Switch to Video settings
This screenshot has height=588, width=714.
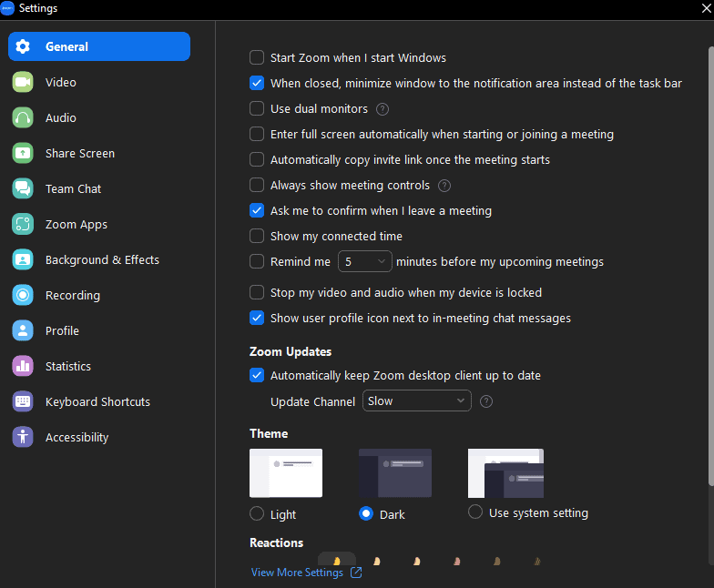click(x=99, y=82)
